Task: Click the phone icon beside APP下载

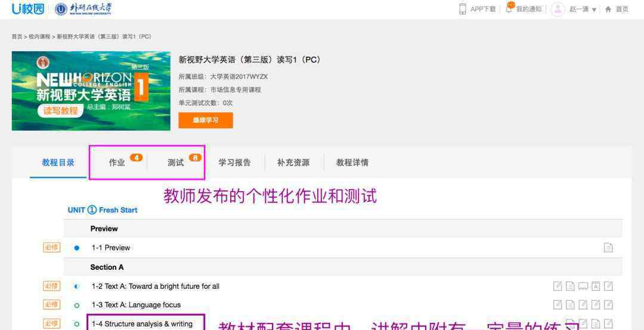Action: click(x=463, y=9)
